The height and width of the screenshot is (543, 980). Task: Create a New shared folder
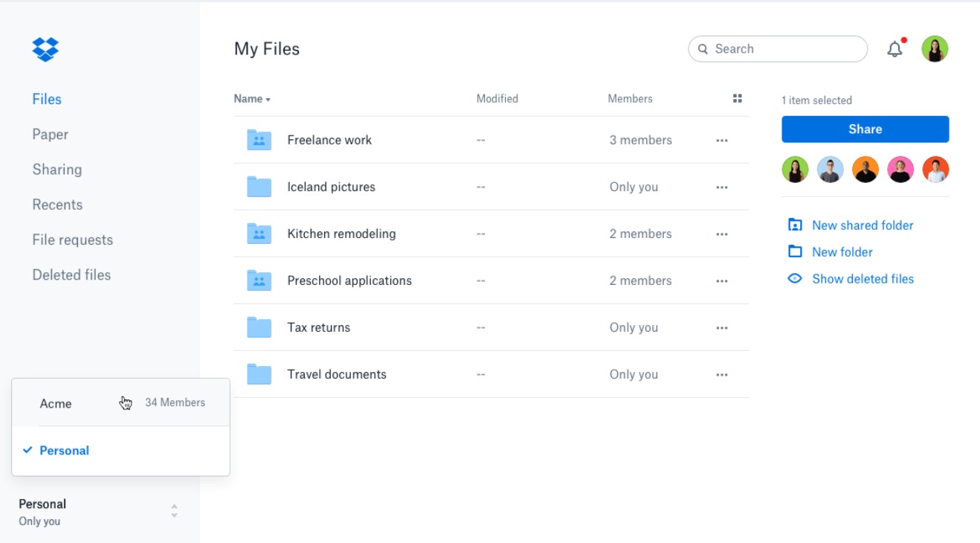tap(862, 225)
